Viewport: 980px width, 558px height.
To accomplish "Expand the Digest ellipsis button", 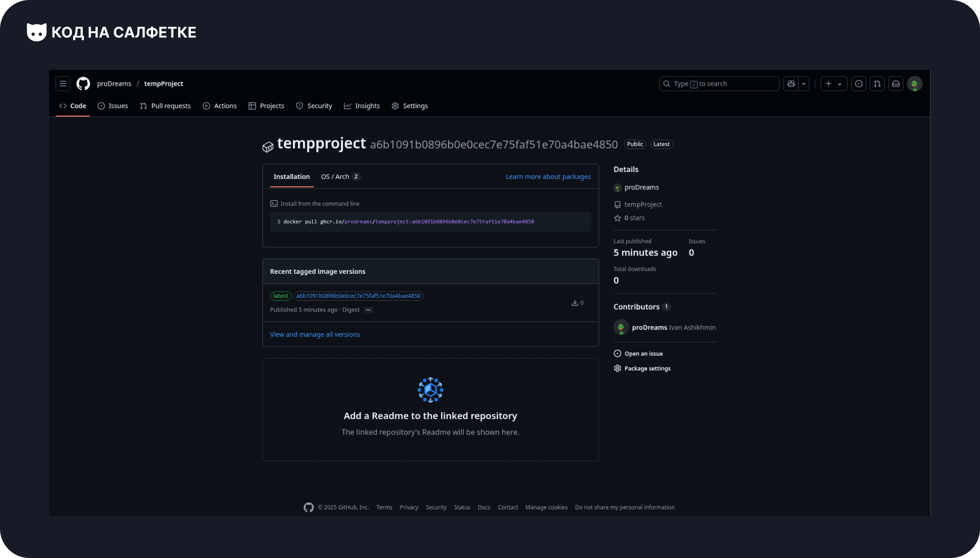I will pyautogui.click(x=368, y=310).
